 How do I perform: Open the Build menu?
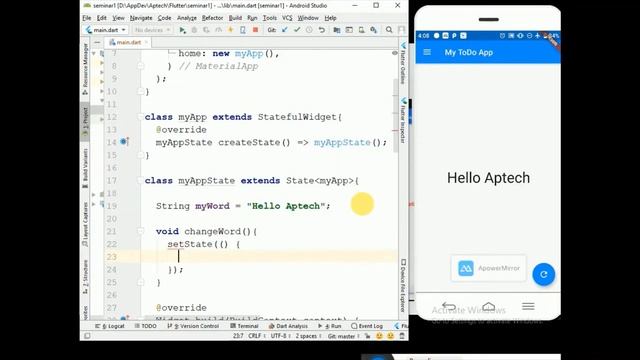coord(235,18)
